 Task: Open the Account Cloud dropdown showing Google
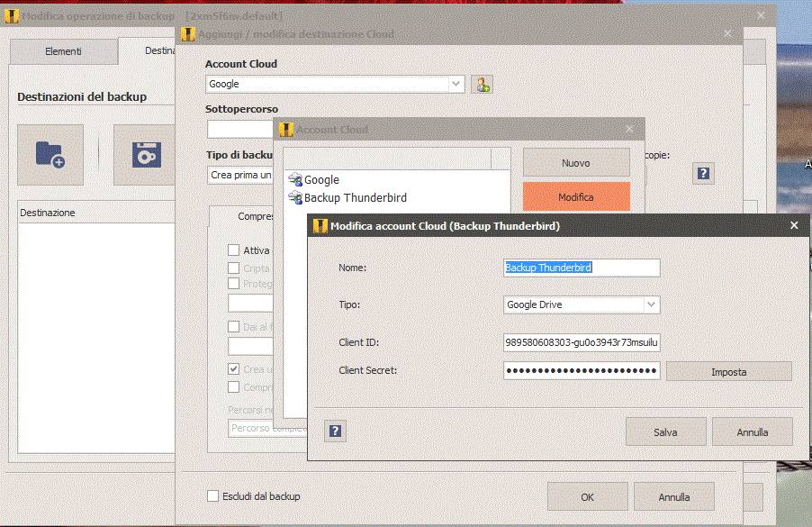tap(456, 84)
